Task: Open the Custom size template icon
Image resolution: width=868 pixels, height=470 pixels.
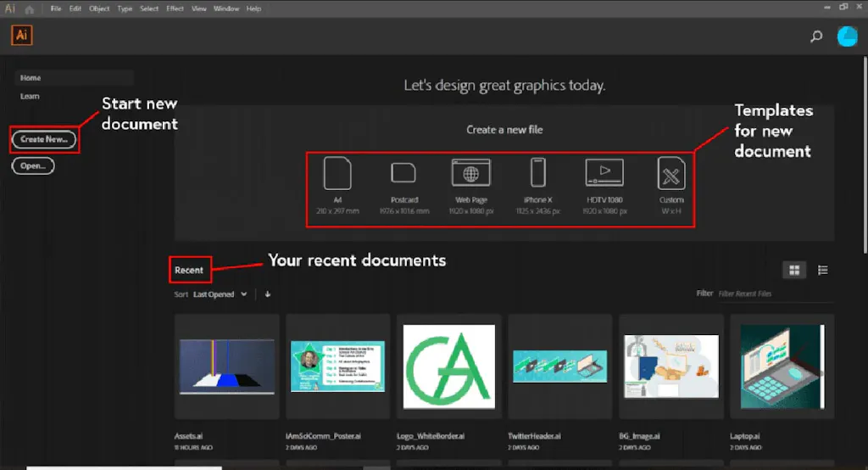Action: click(x=671, y=174)
